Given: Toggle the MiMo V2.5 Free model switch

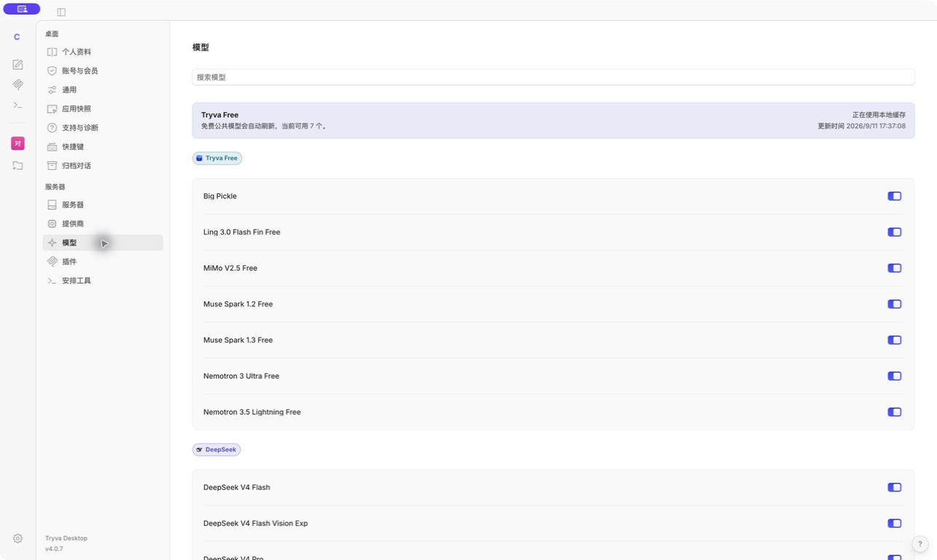Looking at the screenshot, I should 895,268.
